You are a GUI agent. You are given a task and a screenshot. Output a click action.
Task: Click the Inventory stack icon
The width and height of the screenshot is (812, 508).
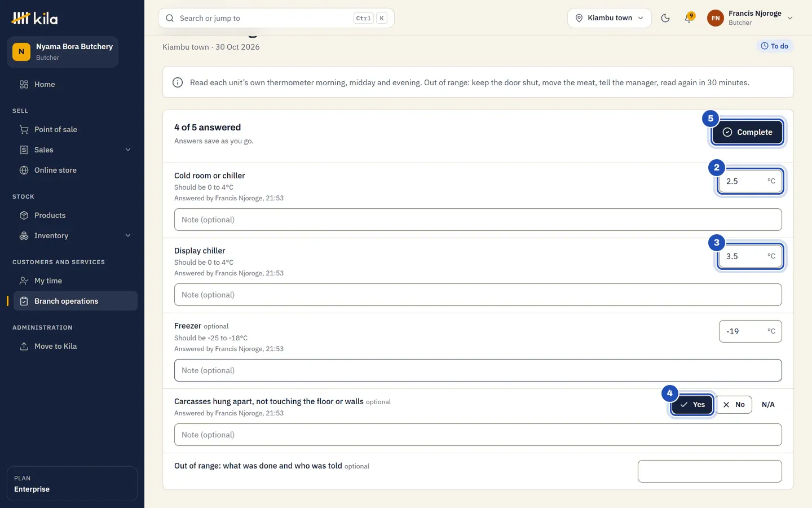coord(24,235)
